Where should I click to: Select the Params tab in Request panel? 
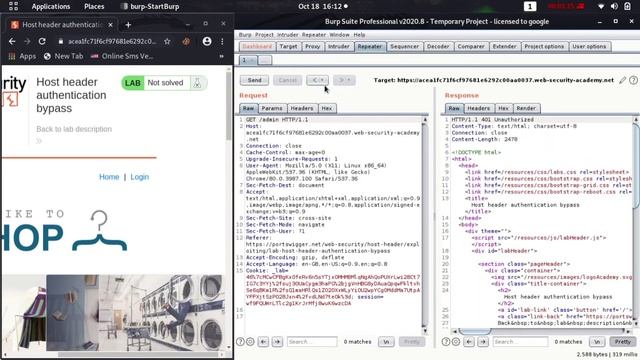click(x=272, y=108)
